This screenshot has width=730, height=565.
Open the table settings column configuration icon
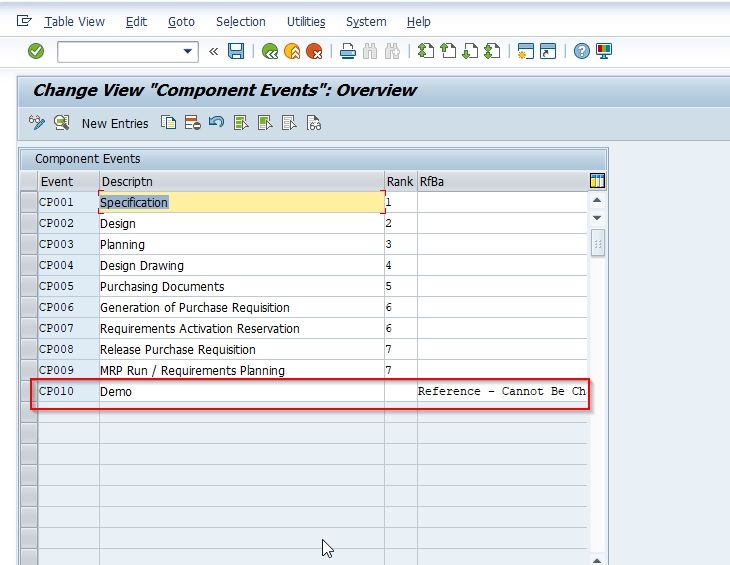click(x=597, y=181)
